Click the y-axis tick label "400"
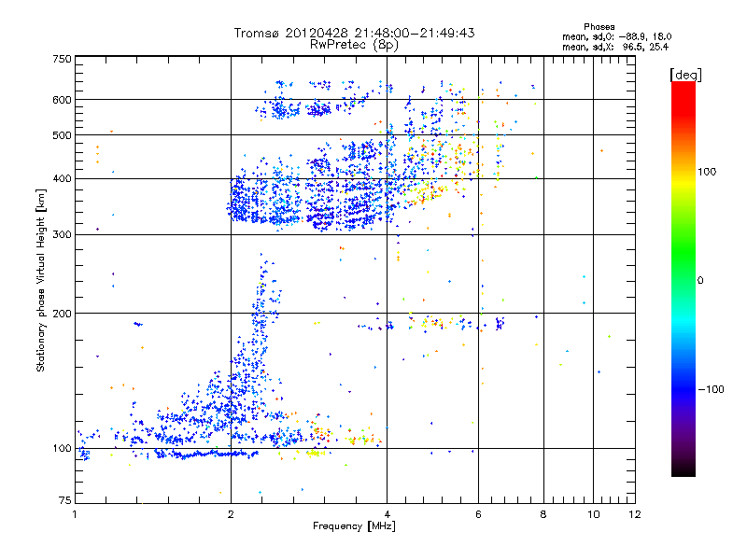Screen dimensions: 747x560 click(62, 178)
